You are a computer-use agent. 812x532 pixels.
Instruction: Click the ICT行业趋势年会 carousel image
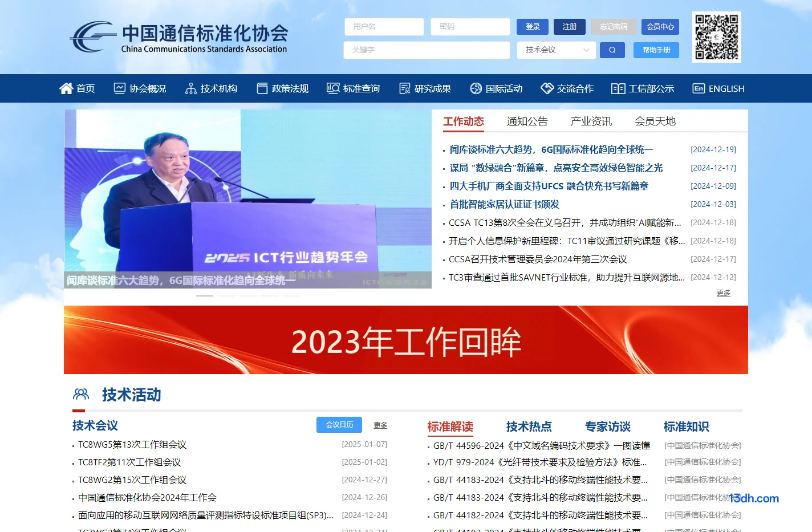(247, 199)
